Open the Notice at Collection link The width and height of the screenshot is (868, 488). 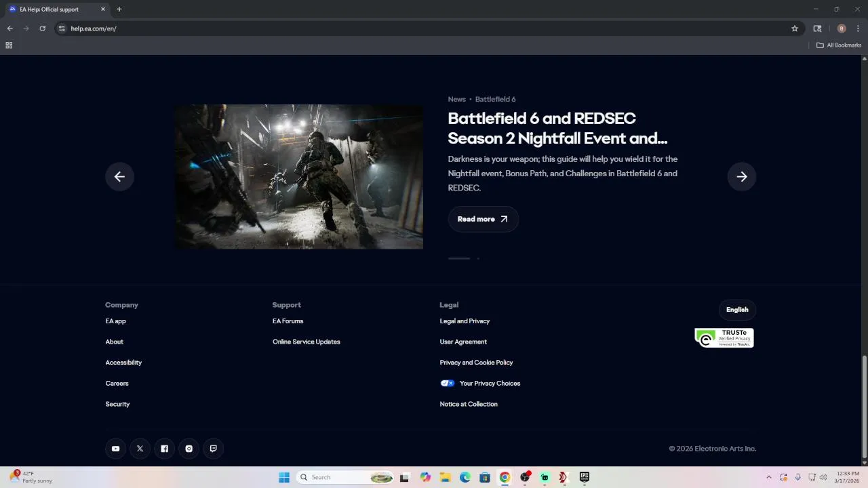[x=469, y=404]
